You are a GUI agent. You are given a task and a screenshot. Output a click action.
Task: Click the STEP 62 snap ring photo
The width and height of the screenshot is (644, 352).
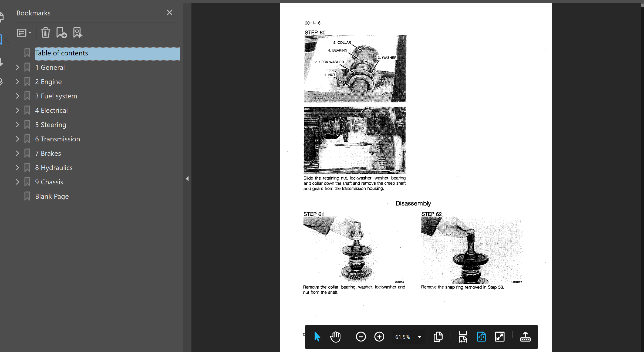click(472, 250)
